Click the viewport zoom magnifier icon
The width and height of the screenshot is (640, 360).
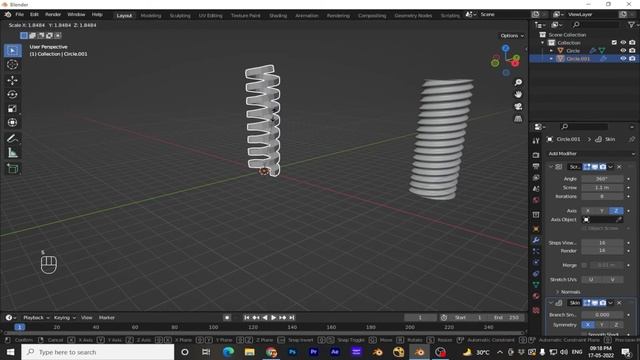click(x=518, y=82)
